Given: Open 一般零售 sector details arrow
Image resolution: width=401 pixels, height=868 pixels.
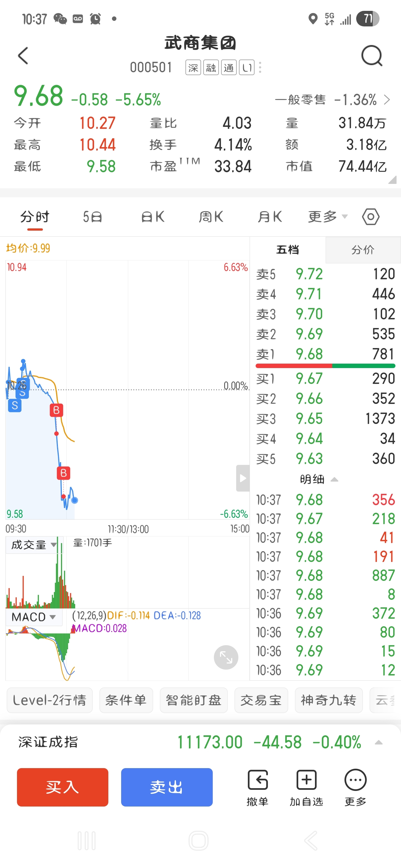Looking at the screenshot, I should [x=387, y=100].
